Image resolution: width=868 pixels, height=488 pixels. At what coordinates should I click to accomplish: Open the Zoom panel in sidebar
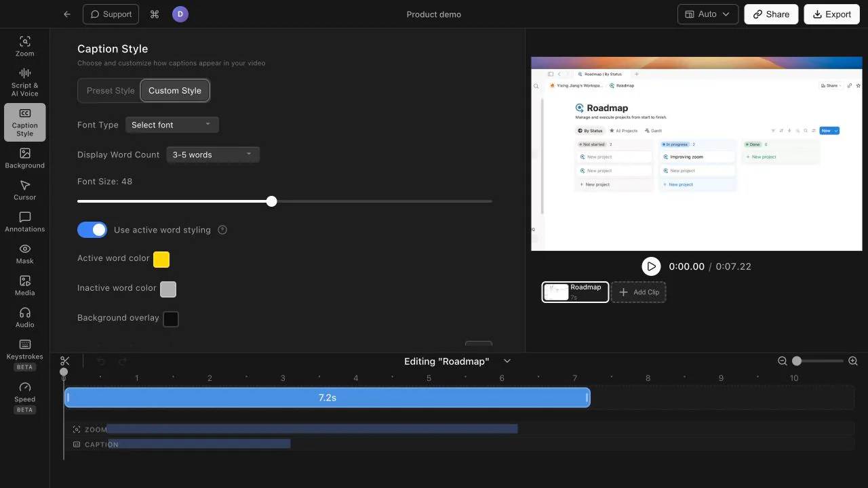(24, 46)
